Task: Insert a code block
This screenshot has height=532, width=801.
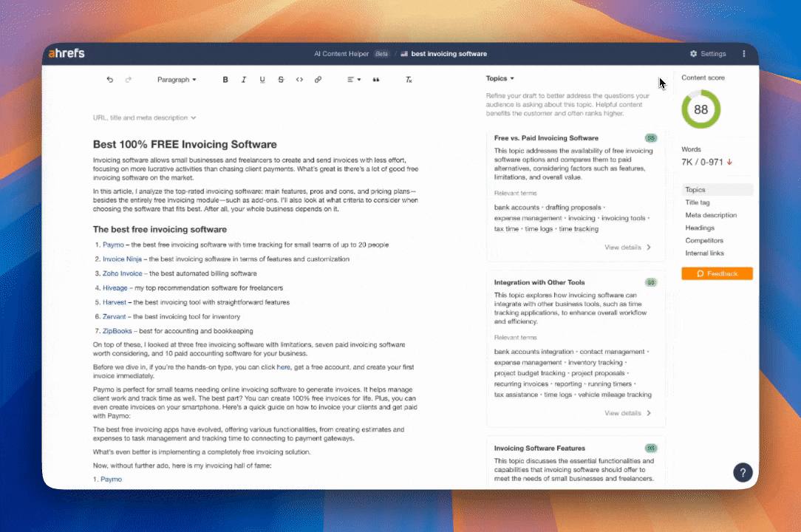Action: [300, 79]
